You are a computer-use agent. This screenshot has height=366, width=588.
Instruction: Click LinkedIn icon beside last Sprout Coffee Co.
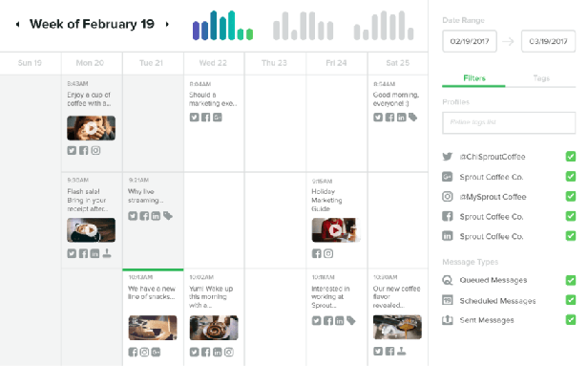point(448,236)
